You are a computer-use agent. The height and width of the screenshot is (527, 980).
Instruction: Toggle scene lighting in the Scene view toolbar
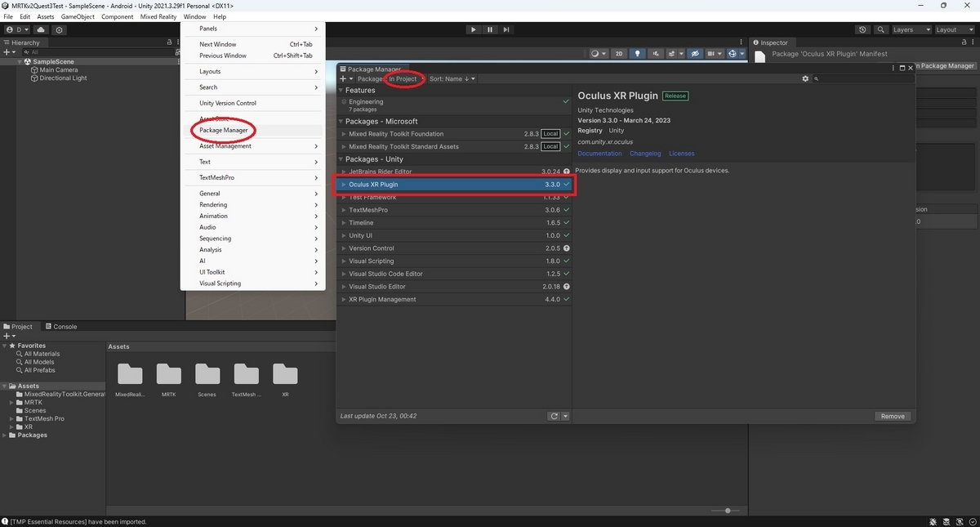tap(638, 53)
